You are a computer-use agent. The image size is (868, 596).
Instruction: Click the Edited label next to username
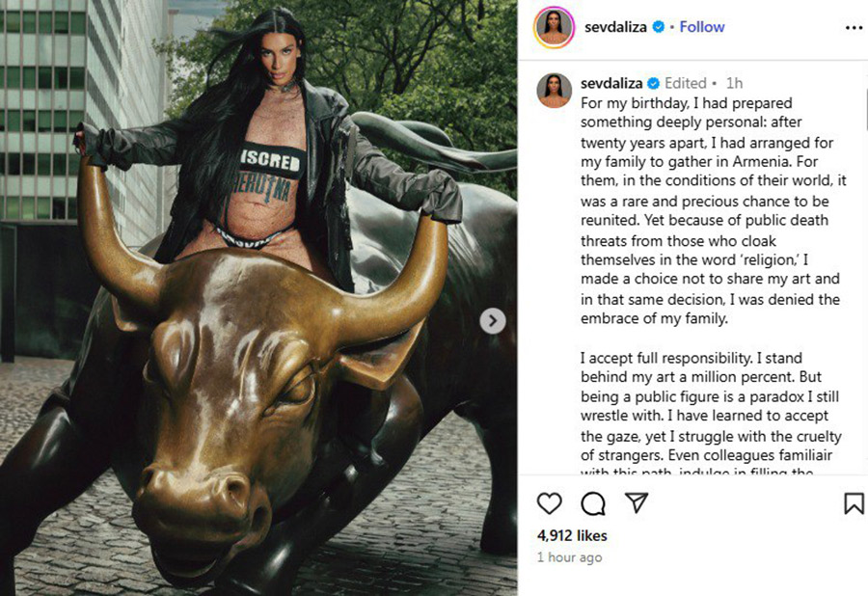point(686,83)
